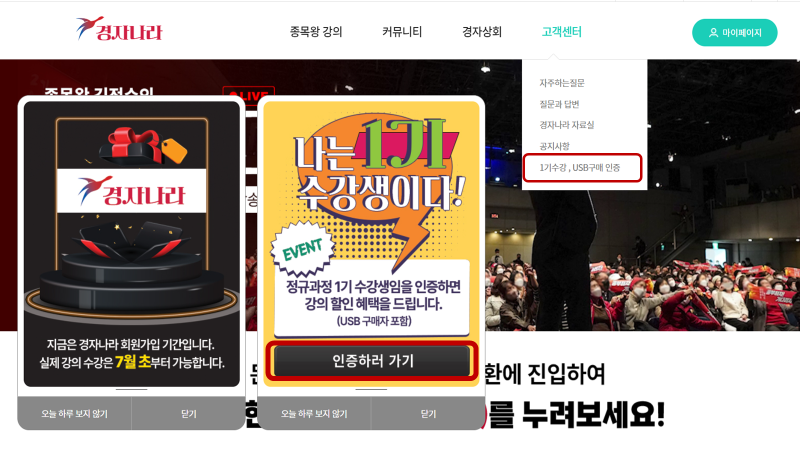Close the 1기 수강생 event popup with 닫기
The image size is (800, 450).
(x=428, y=414)
